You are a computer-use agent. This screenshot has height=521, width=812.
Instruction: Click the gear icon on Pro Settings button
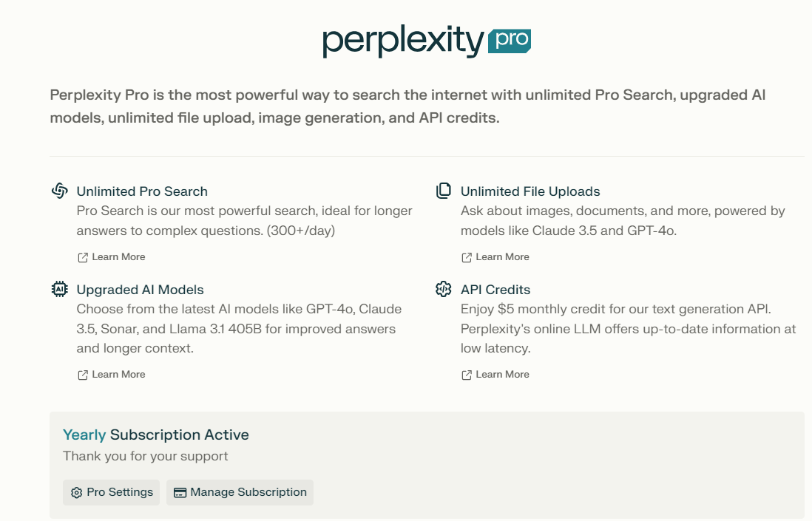pos(75,492)
